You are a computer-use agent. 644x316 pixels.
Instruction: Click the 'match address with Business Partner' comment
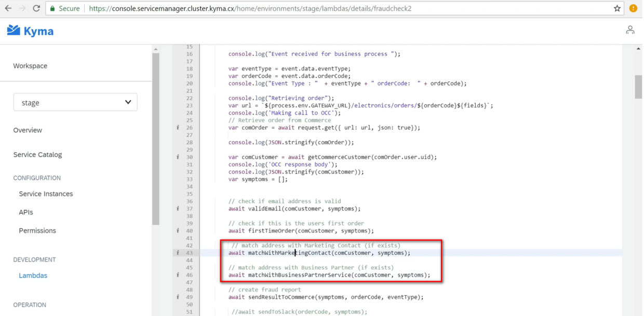311,268
